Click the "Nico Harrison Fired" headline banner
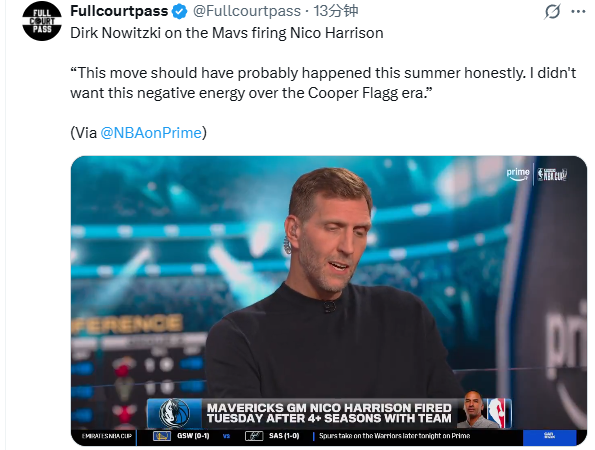This screenshot has width=595, height=450. 329,413
